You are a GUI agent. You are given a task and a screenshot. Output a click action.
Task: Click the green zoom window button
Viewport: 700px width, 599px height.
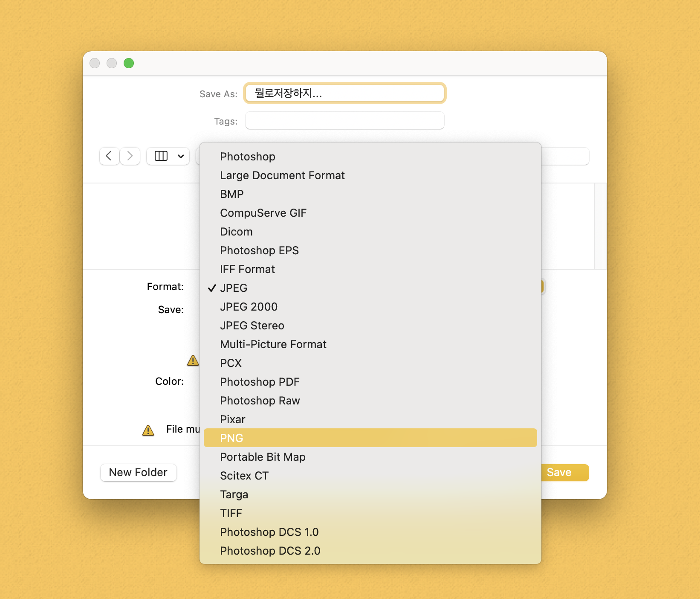tap(129, 63)
